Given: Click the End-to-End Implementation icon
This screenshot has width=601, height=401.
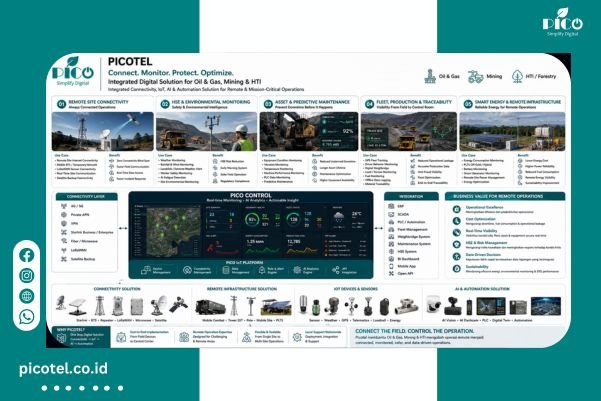Looking at the screenshot, I should coord(121,337).
